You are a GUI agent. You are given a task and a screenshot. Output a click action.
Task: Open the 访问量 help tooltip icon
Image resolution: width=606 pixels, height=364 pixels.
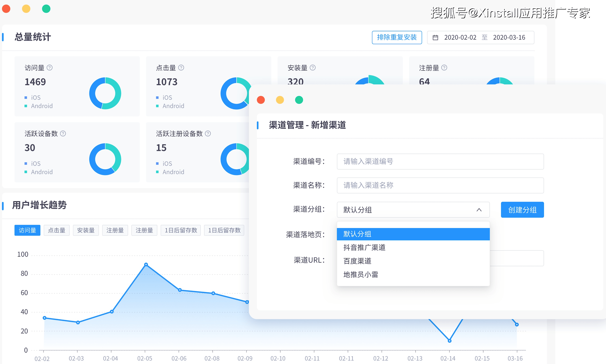pos(50,68)
